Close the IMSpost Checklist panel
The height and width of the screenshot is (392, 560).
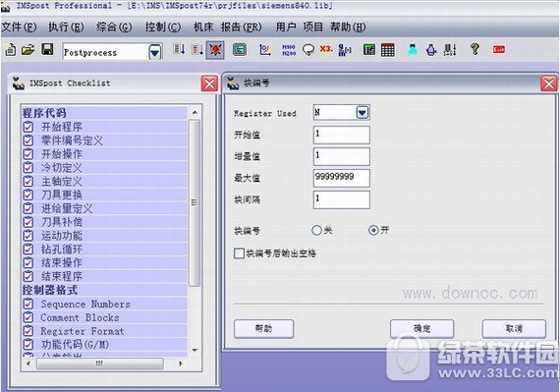[x=209, y=84]
